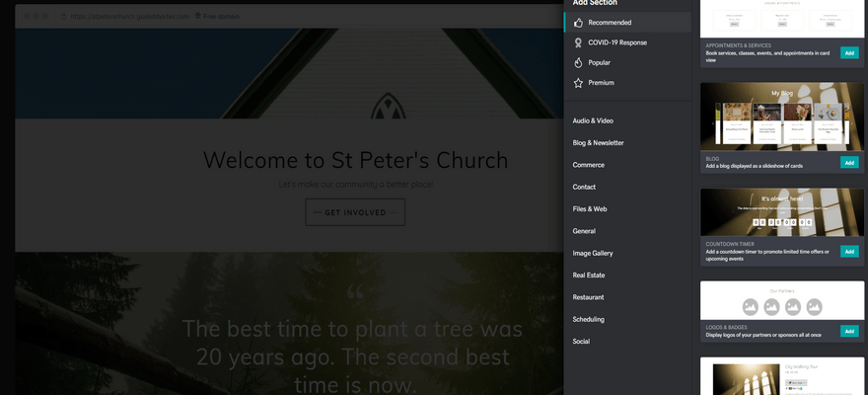Select the Image Gallery category
The height and width of the screenshot is (395, 868).
point(593,253)
